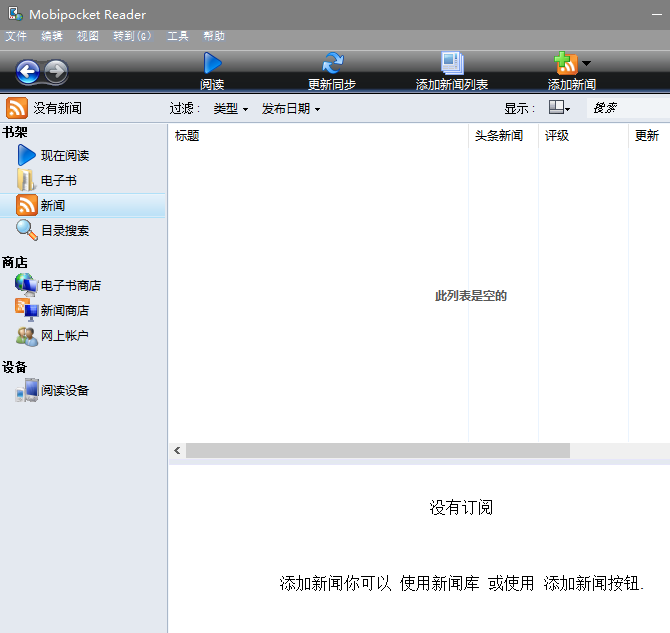Screen dimensions: 670x633
Task: Click the 新闻商店 monitor icon
Action: 26,310
